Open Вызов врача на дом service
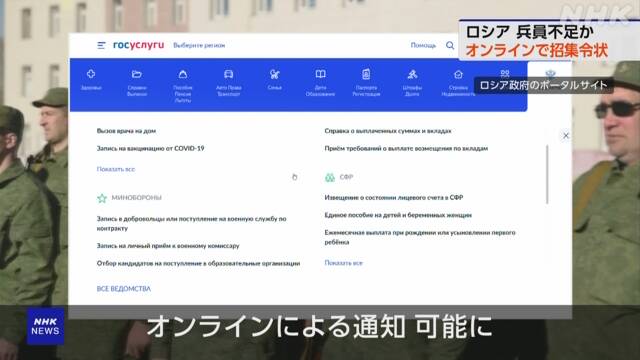Screen dimensions: 640x360 pos(126,131)
